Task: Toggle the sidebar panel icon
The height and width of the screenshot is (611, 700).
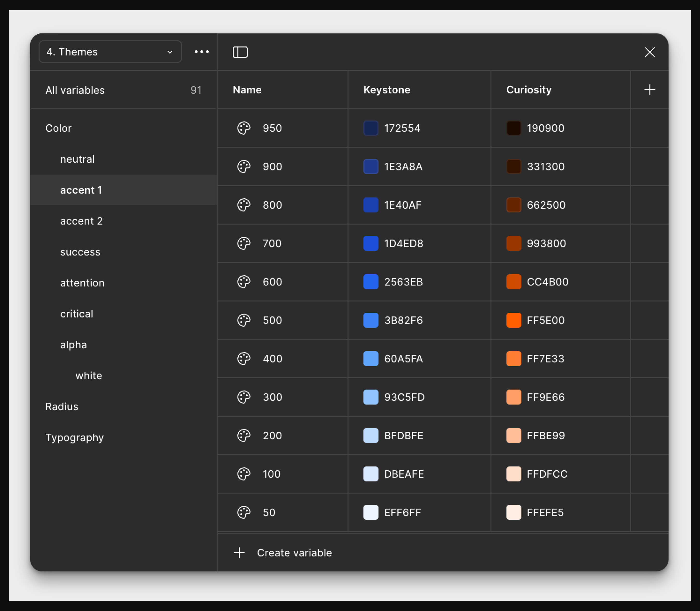Action: [240, 52]
